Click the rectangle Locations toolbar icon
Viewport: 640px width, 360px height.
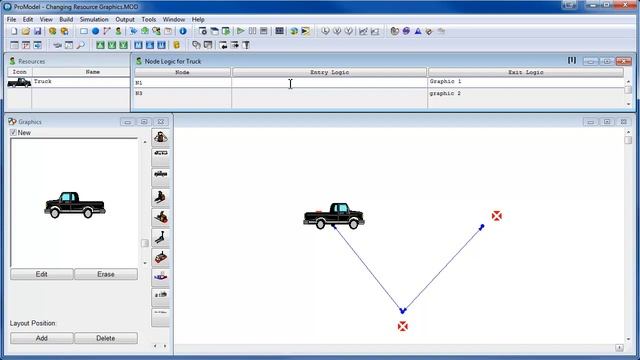tap(84, 31)
